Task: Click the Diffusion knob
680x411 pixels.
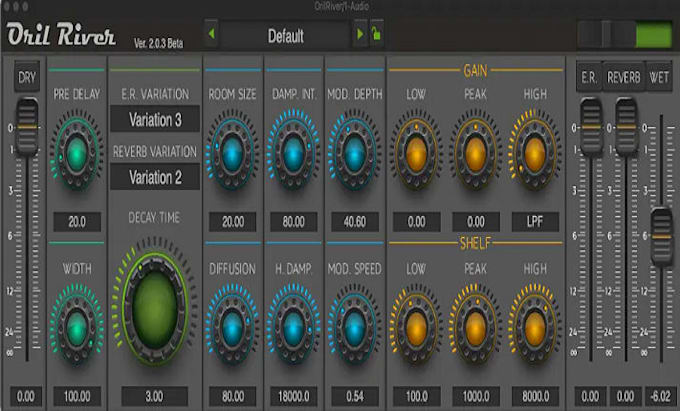Action: pos(232,327)
